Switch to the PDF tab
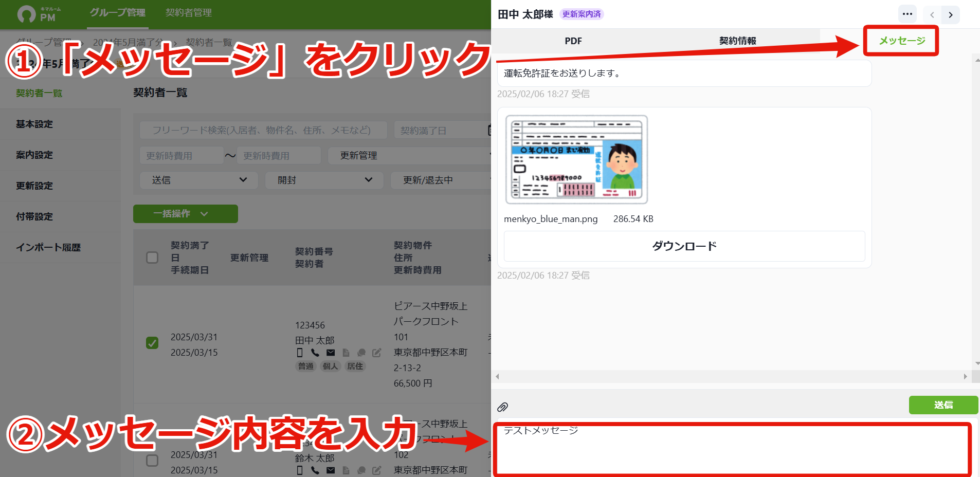This screenshot has width=980, height=477. [573, 41]
